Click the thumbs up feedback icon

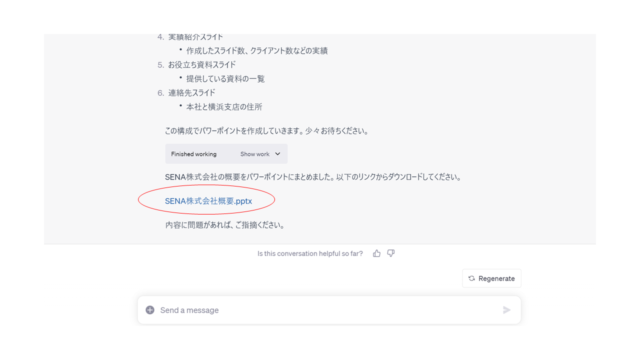(376, 253)
